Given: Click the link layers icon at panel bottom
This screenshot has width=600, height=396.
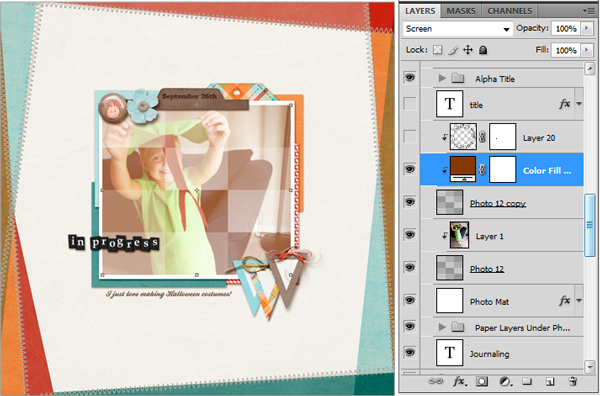Looking at the screenshot, I should pos(435,381).
